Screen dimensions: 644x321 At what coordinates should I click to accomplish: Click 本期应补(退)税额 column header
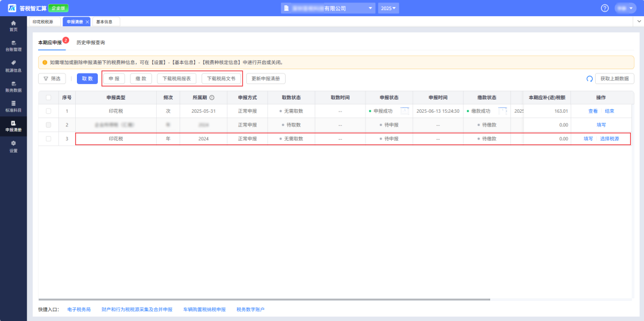(x=547, y=98)
